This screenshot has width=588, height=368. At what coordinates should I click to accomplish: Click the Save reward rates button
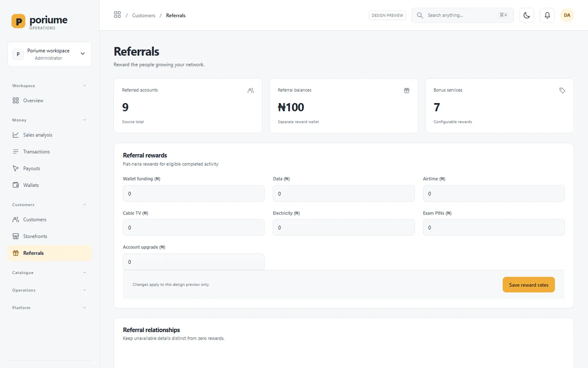tap(528, 285)
